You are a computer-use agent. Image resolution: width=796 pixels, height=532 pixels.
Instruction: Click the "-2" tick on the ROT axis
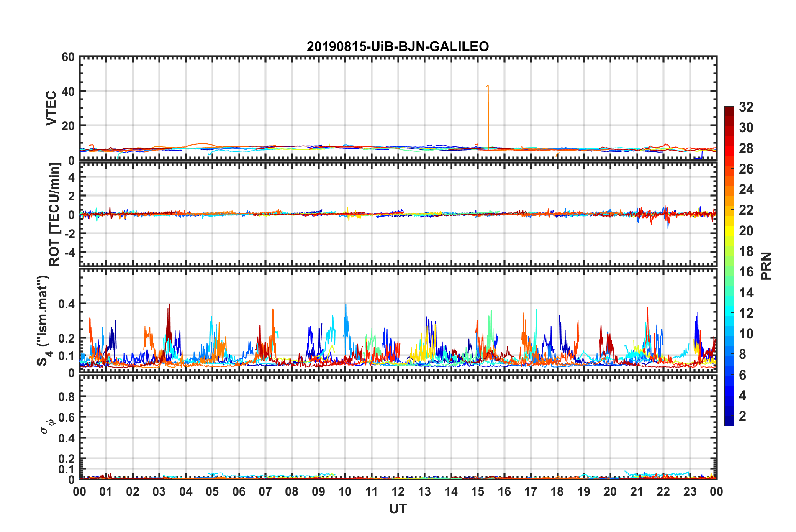(70, 233)
